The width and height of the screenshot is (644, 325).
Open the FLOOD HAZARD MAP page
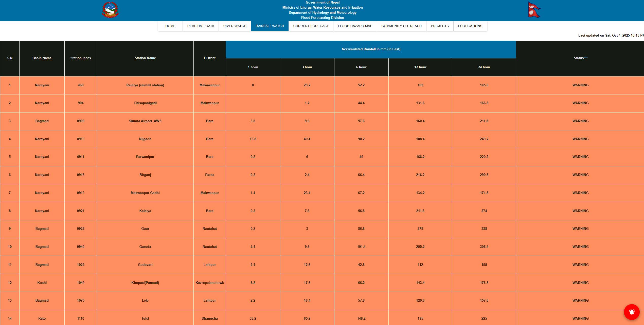[355, 26]
